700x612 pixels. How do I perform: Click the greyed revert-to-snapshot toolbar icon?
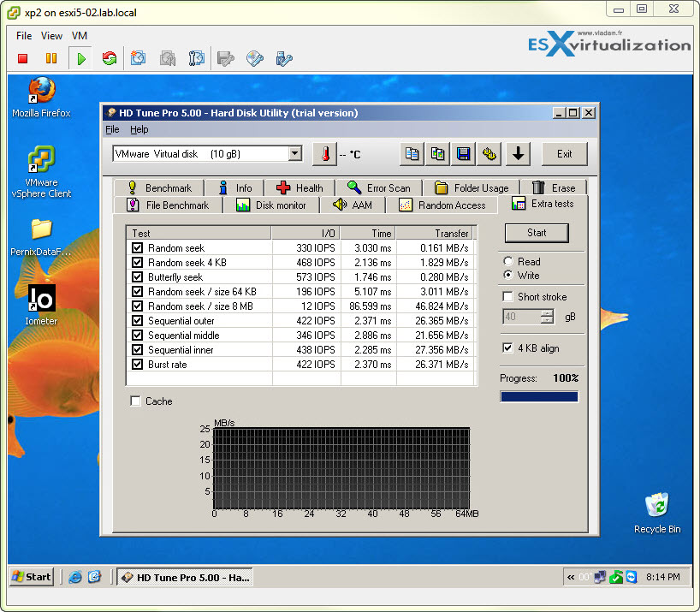pos(168,58)
